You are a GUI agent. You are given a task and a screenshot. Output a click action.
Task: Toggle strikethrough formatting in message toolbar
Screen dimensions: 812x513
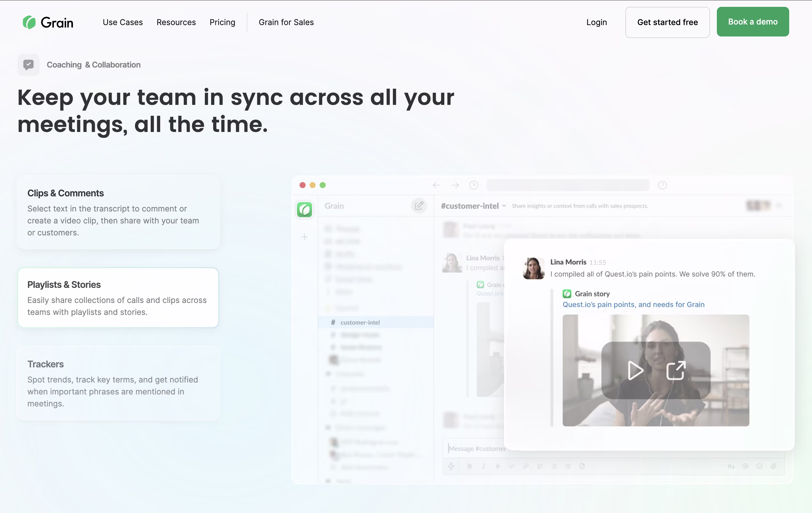click(498, 466)
